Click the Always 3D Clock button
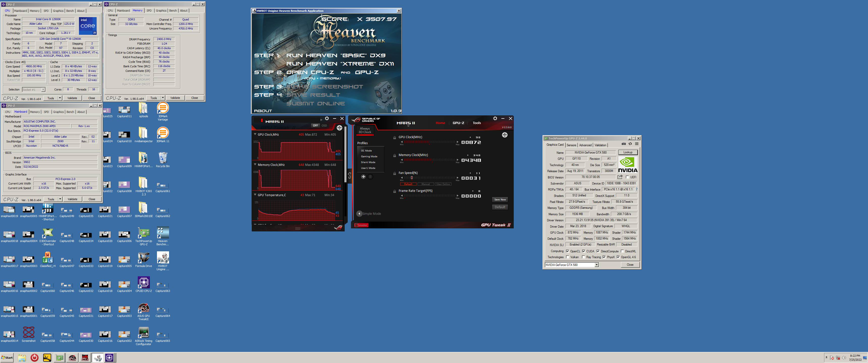The width and height of the screenshot is (868, 363). 365,130
